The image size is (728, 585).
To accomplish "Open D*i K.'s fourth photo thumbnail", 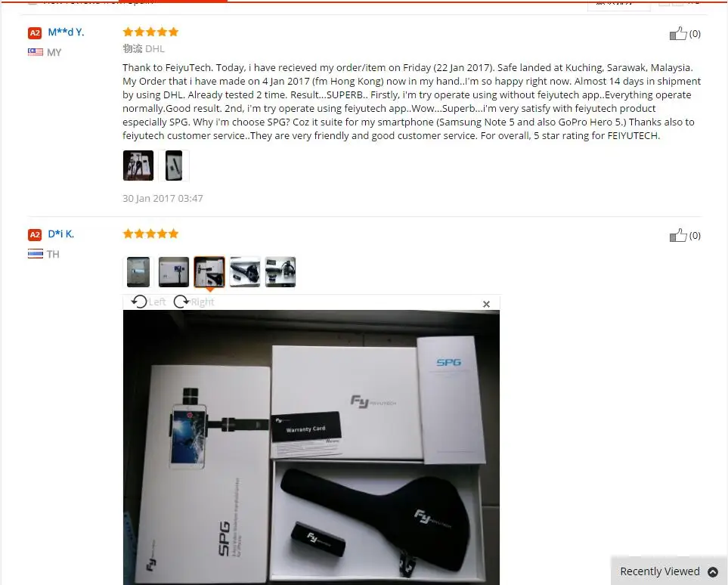I will pyautogui.click(x=245, y=272).
